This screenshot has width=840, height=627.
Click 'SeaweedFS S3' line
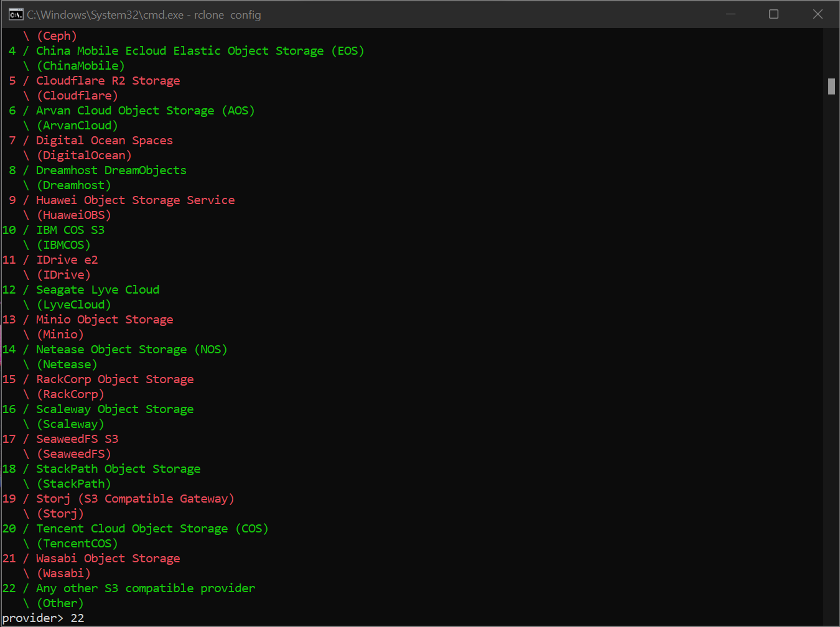coord(77,439)
